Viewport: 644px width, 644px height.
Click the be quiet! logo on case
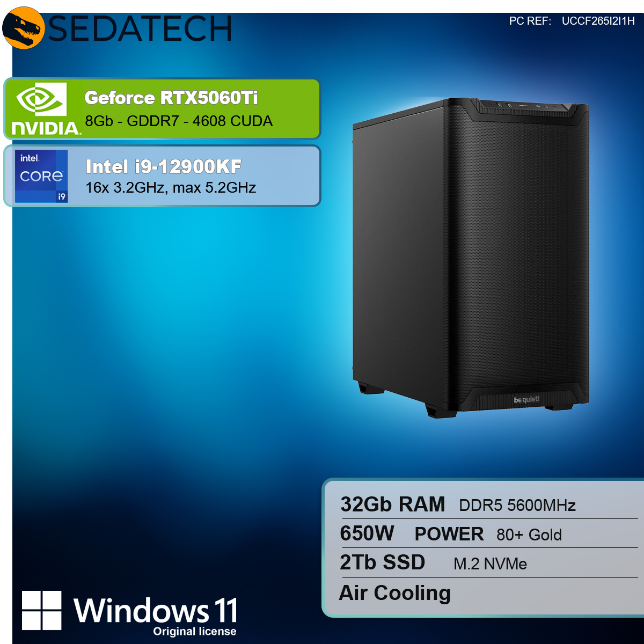526,399
